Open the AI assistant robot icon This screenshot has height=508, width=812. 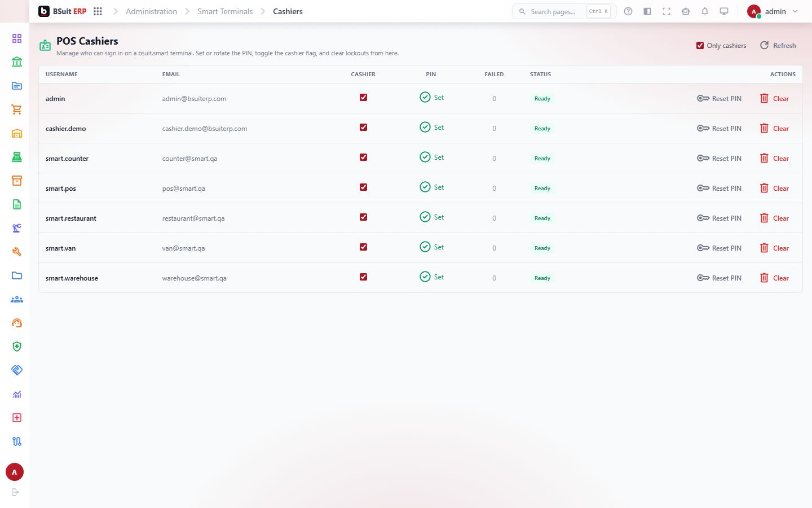[686, 11]
